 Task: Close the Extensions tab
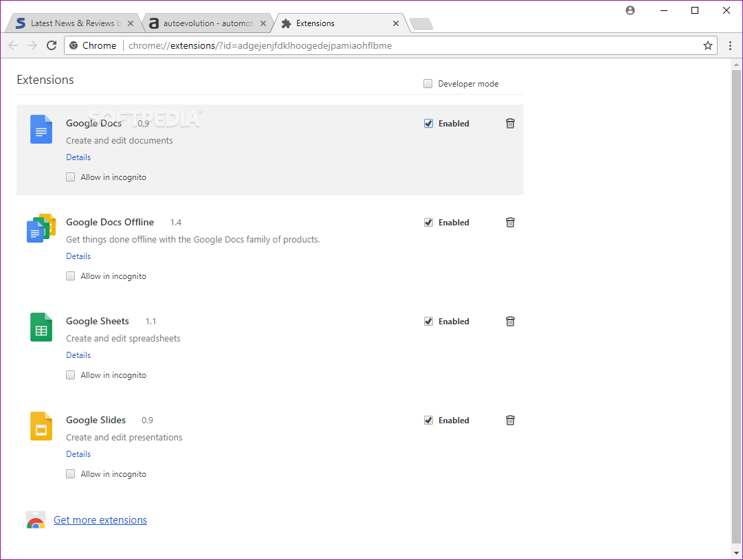[396, 23]
